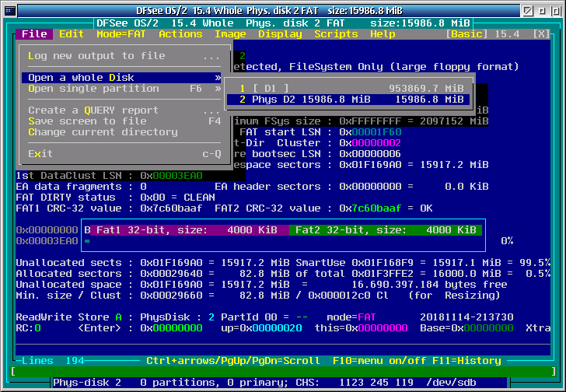Click the Phys-disk 2 status bar text
The image size is (566, 392).
click(87, 382)
